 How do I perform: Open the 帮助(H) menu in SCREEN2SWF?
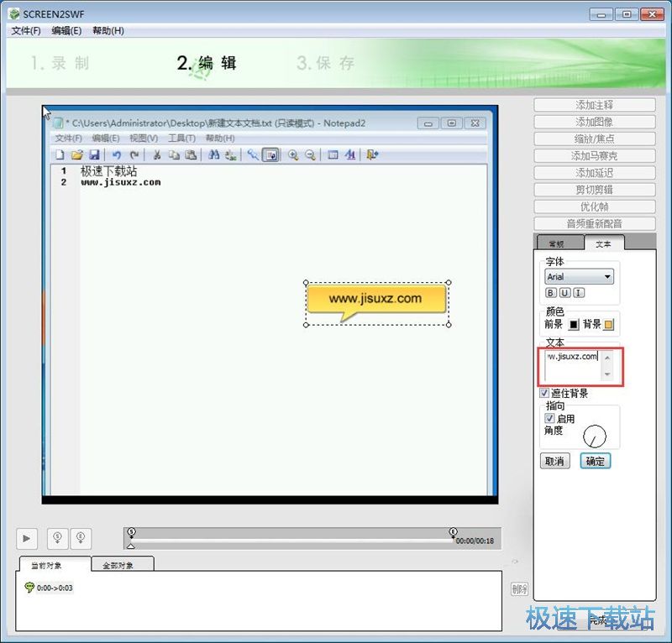(x=108, y=31)
